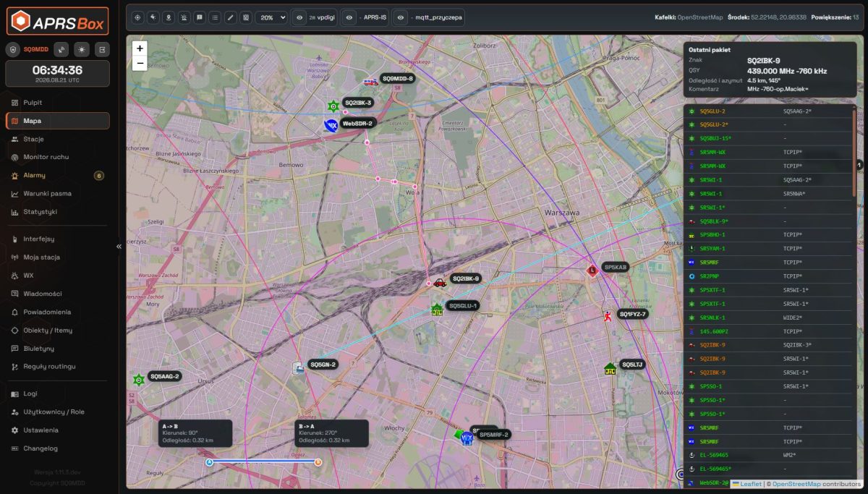Click the grid overlay toolbar icon
The width and height of the screenshot is (868, 494).
tap(245, 17)
